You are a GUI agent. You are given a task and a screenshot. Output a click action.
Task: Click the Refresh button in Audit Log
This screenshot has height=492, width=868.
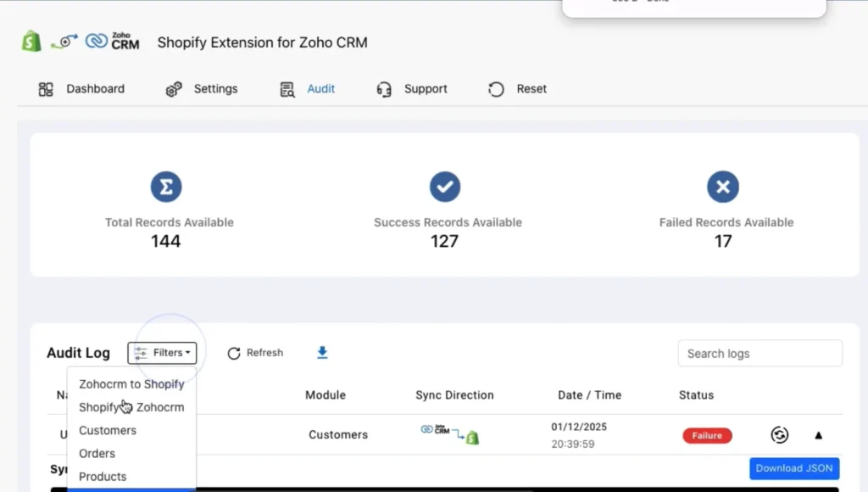point(254,353)
